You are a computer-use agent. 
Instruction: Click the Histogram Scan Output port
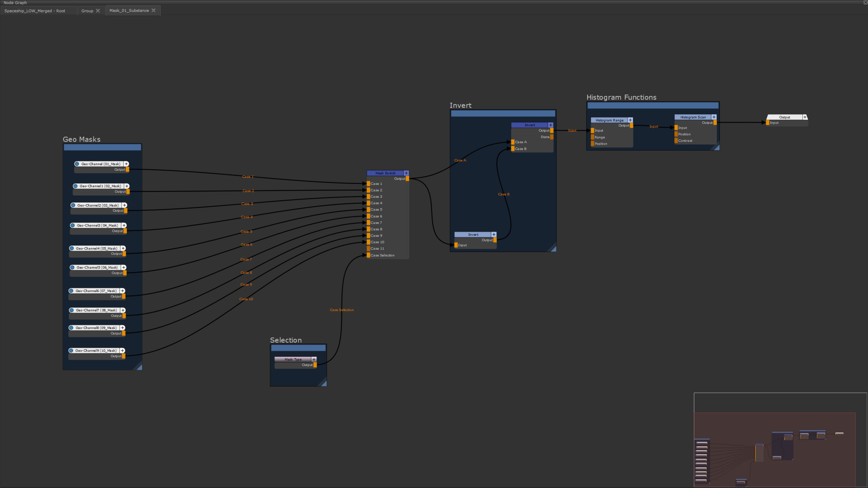tap(715, 123)
